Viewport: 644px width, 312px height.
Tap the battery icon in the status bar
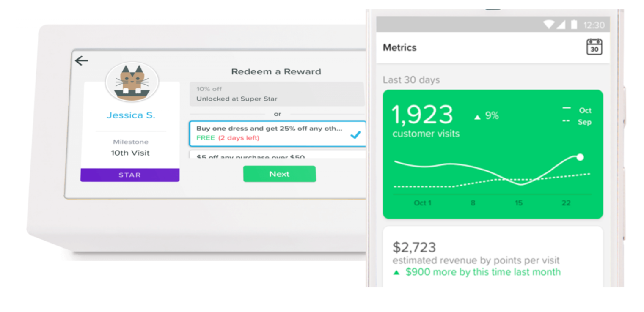click(574, 25)
